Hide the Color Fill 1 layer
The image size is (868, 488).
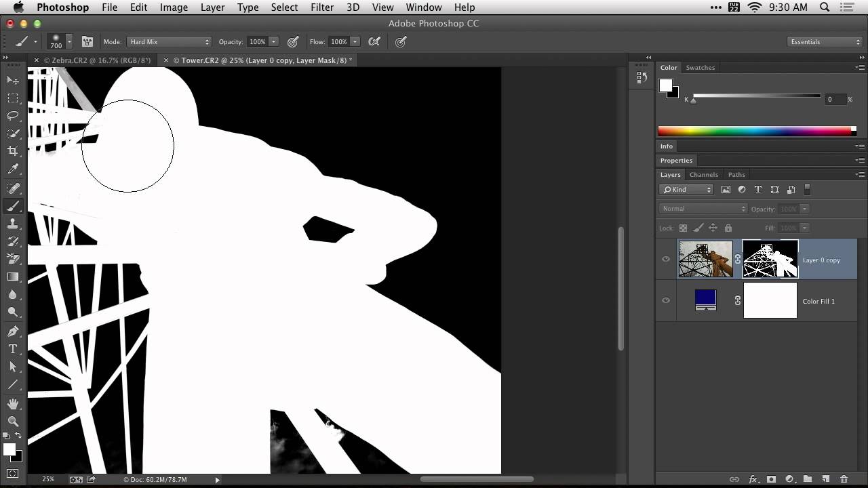666,300
